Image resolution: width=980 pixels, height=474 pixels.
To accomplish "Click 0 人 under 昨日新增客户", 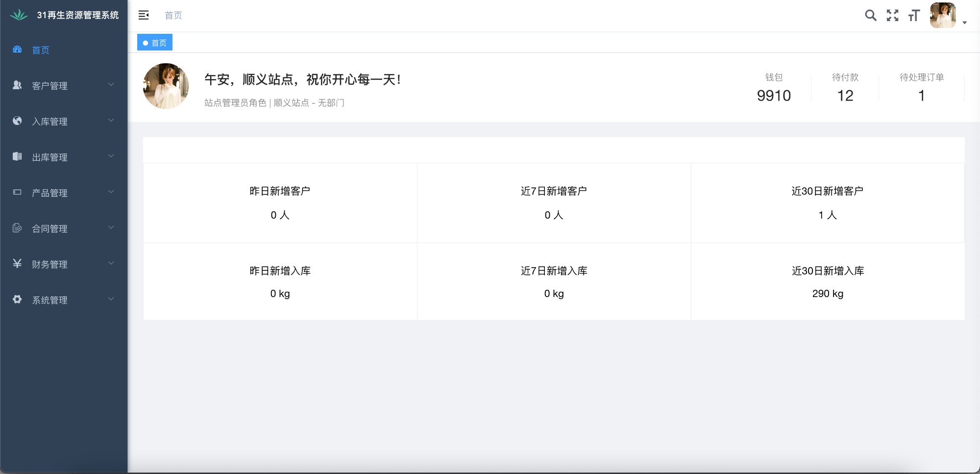I will click(280, 215).
